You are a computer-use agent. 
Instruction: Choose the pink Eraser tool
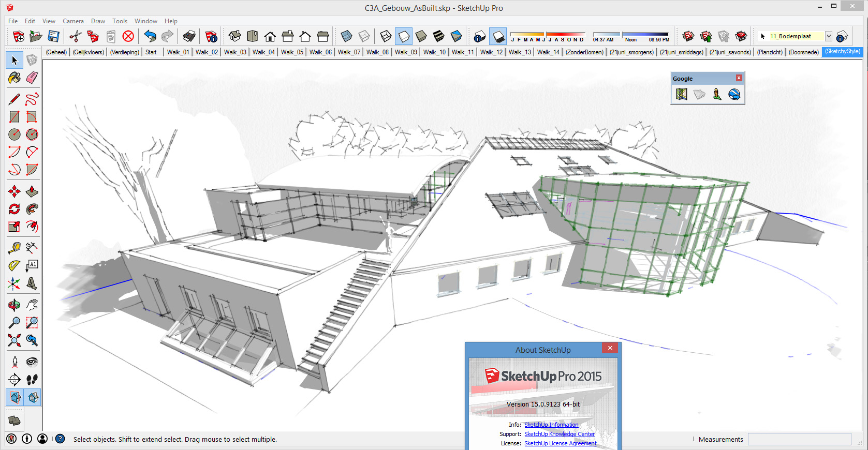(32, 78)
